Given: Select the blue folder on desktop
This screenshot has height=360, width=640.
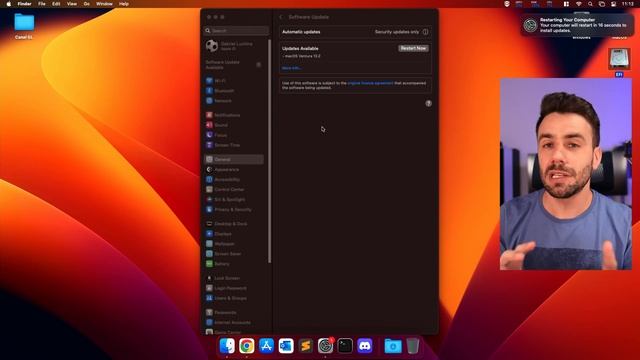Looking at the screenshot, I should pyautogui.click(x=24, y=22).
